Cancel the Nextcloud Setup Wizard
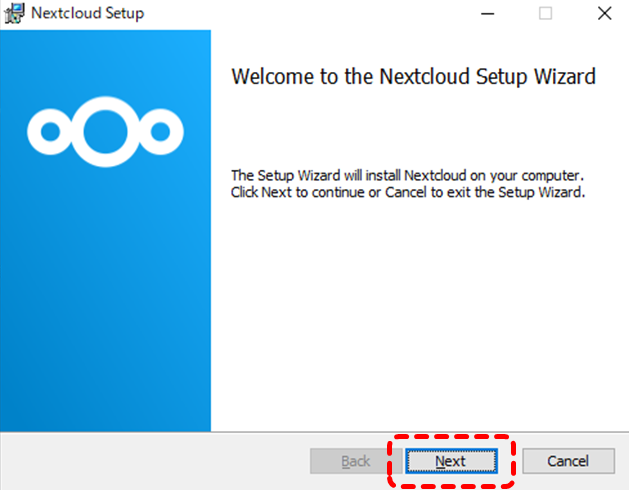Screen dimensions: 629x490 click(568, 461)
